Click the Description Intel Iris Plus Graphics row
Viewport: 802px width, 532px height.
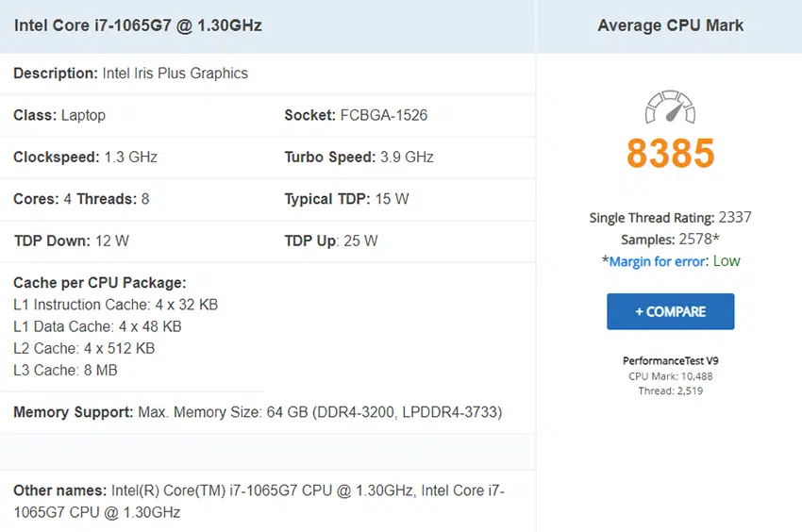click(130, 74)
